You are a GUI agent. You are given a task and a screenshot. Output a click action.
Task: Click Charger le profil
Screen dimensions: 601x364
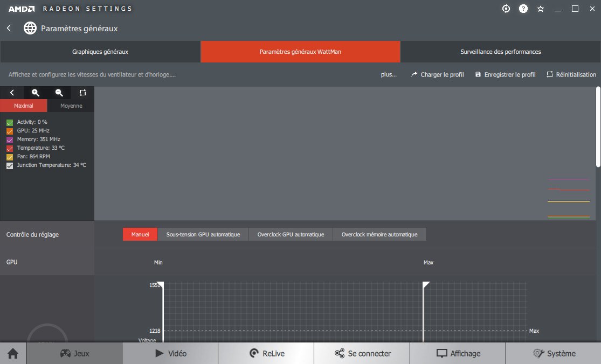click(442, 74)
